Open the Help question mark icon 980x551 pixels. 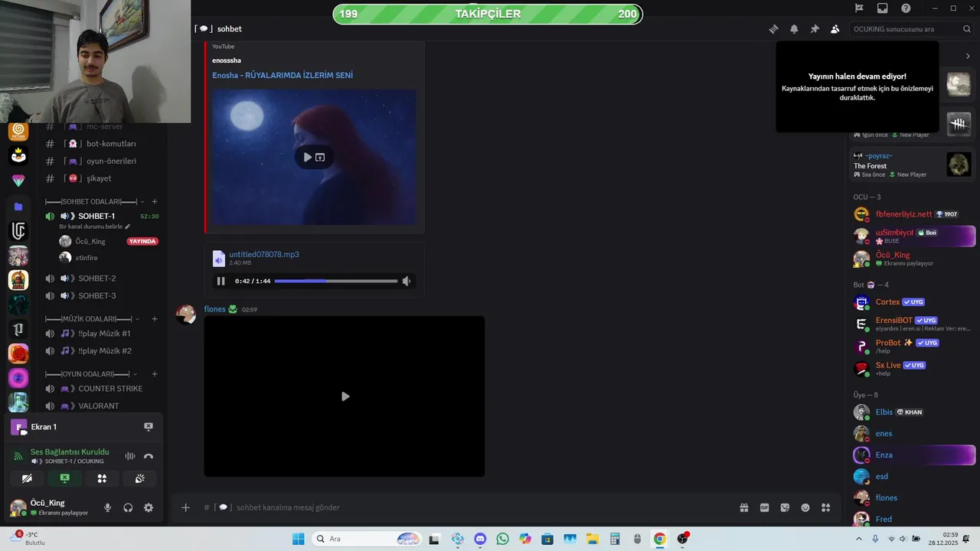[906, 8]
